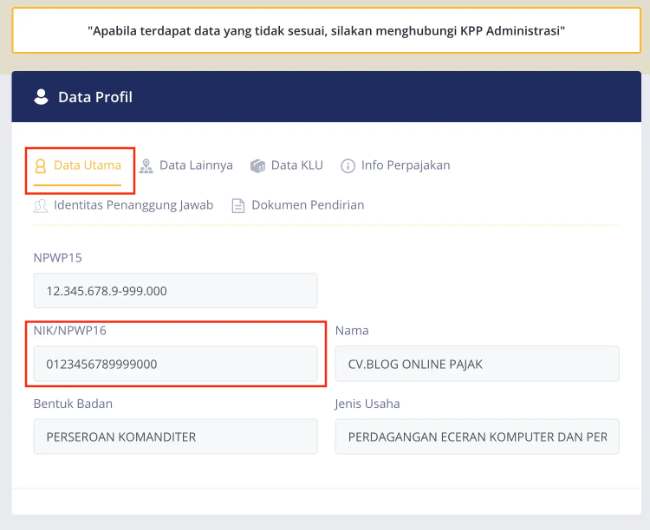
Task: Switch to the Data Utama tab
Action: point(78,166)
